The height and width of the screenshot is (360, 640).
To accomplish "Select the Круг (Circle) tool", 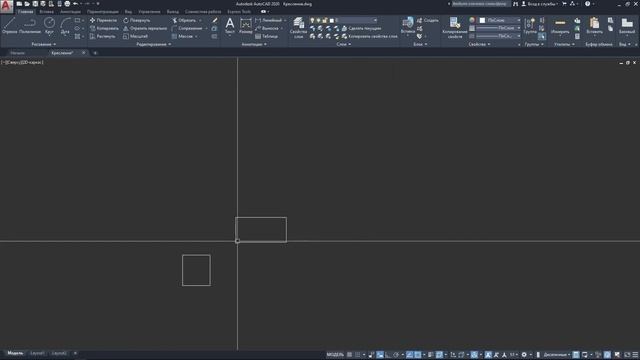I will (x=49, y=26).
